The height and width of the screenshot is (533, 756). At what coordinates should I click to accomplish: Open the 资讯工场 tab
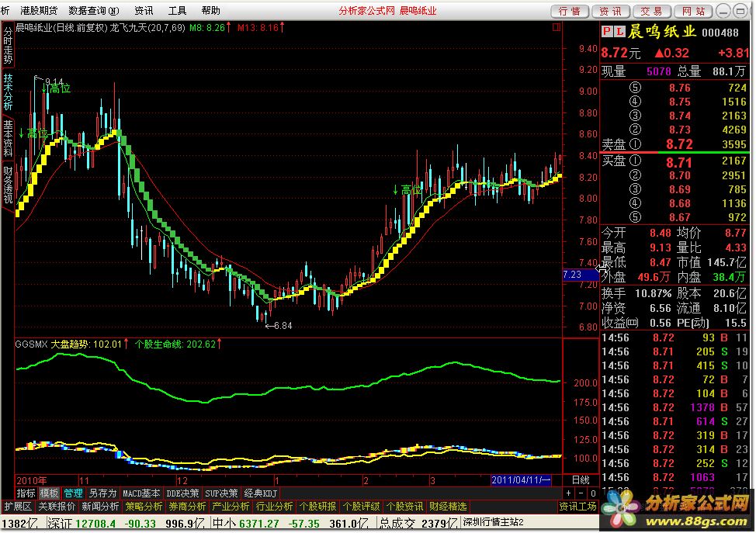coord(577,507)
